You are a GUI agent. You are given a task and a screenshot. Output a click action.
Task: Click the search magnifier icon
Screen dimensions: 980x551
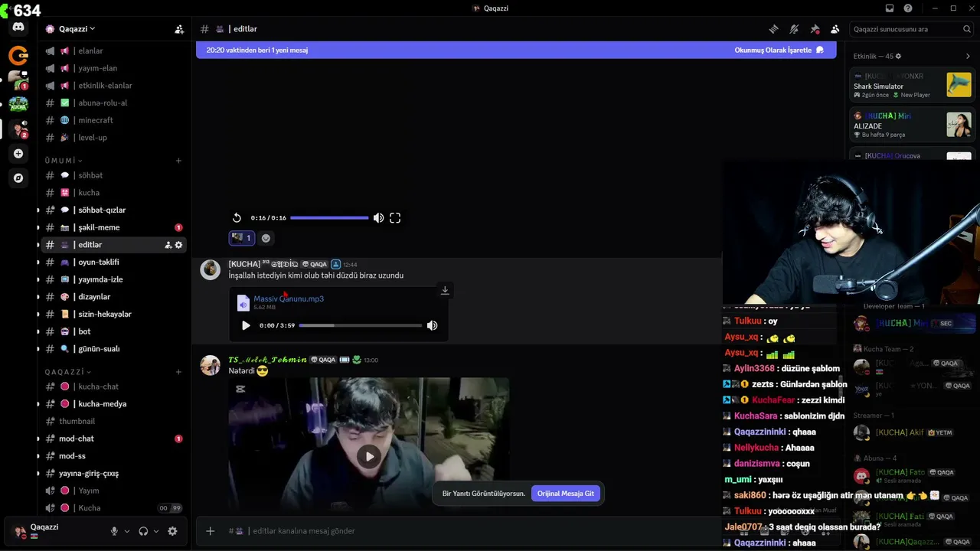click(967, 29)
